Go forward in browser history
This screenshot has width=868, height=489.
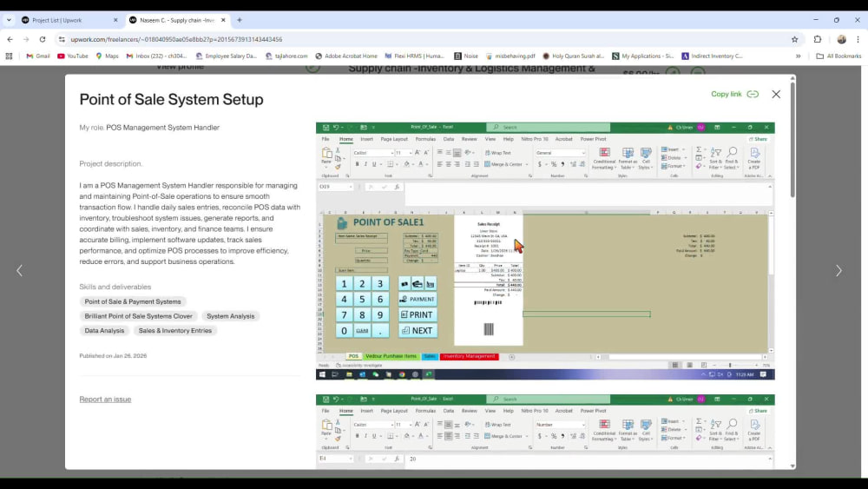tap(26, 39)
